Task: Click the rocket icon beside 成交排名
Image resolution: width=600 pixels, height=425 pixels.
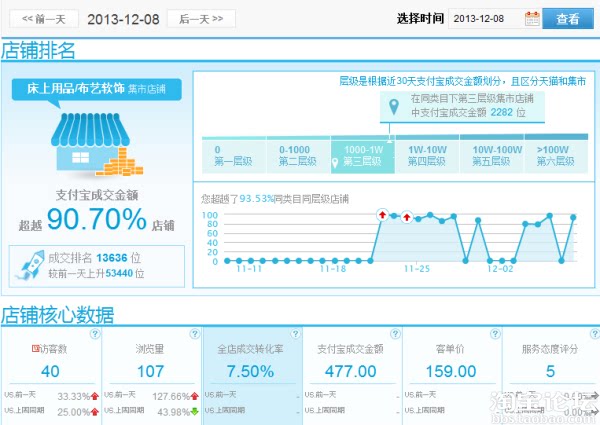Action: [x=31, y=264]
